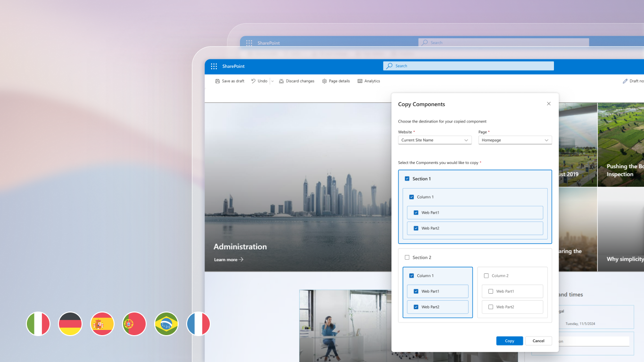This screenshot has height=362, width=644.
Task: Uncheck the Section 1 checkbox
Action: click(407, 179)
